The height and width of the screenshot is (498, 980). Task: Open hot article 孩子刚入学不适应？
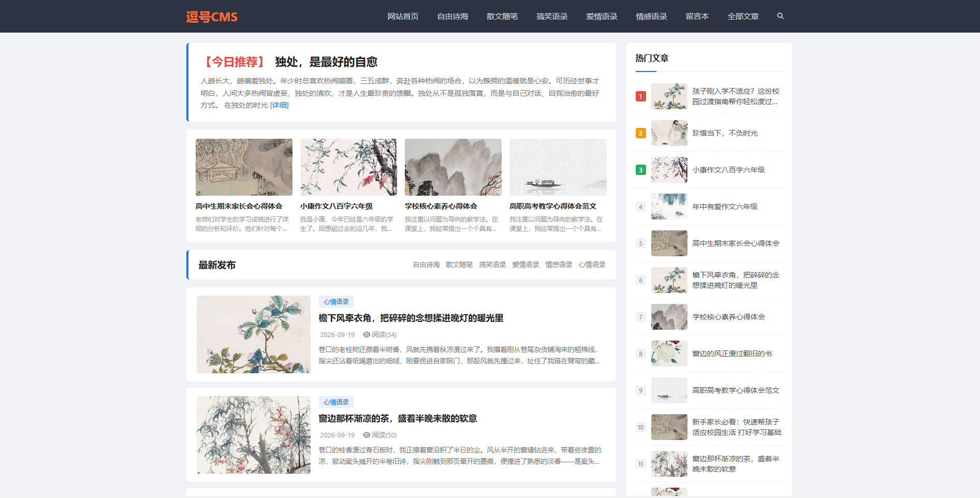tap(736, 96)
